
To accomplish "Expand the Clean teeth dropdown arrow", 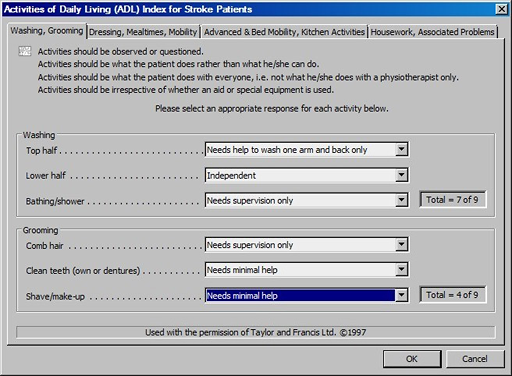I will point(402,269).
